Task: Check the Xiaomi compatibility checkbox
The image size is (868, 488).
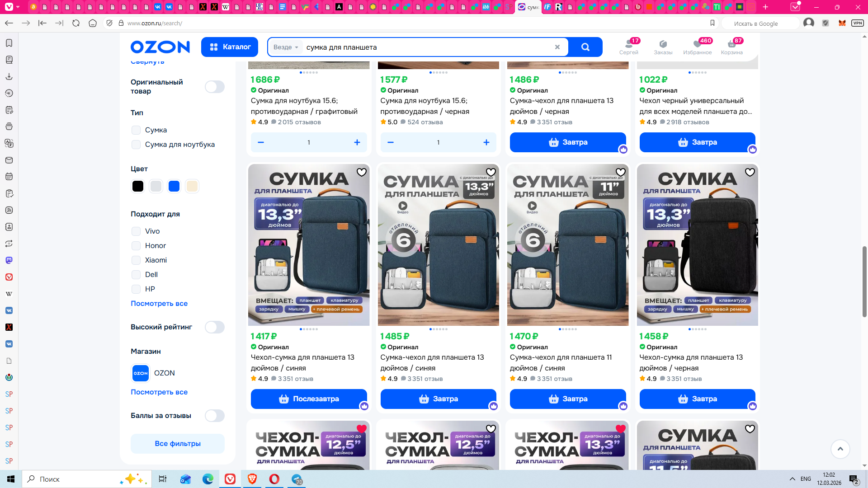Action: [x=136, y=260]
